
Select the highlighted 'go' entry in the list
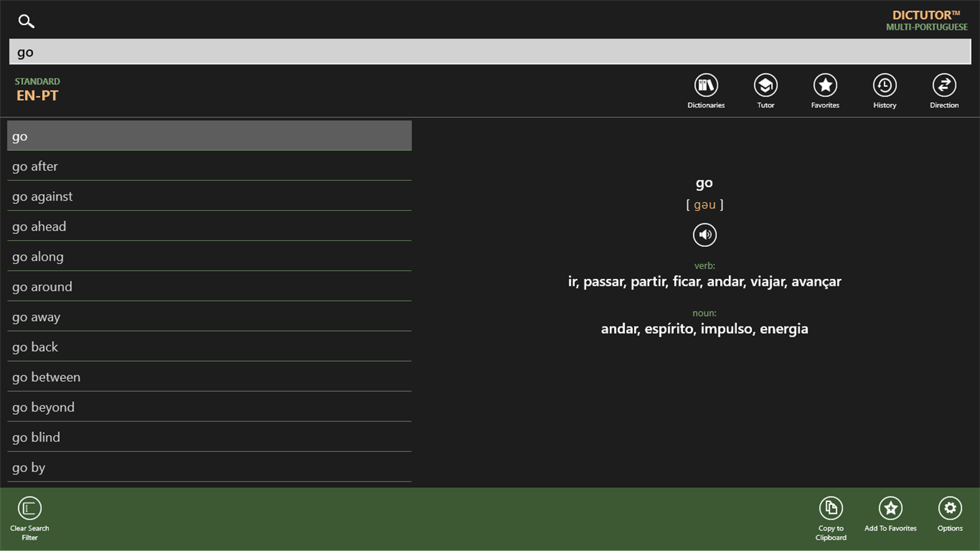210,135
